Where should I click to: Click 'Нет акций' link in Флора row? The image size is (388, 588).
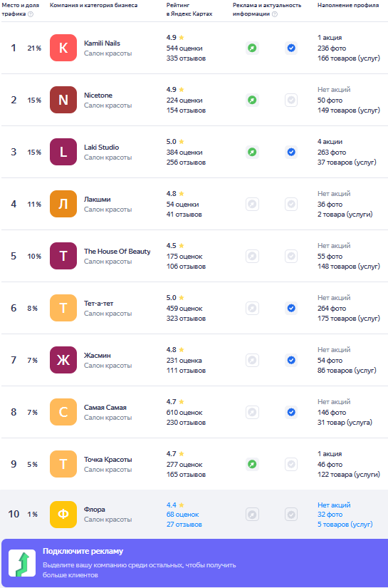coord(334,505)
